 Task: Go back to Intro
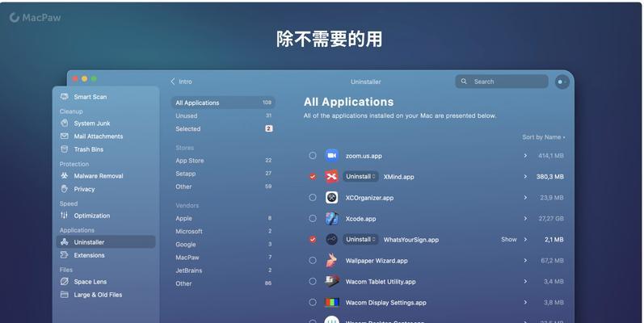181,82
